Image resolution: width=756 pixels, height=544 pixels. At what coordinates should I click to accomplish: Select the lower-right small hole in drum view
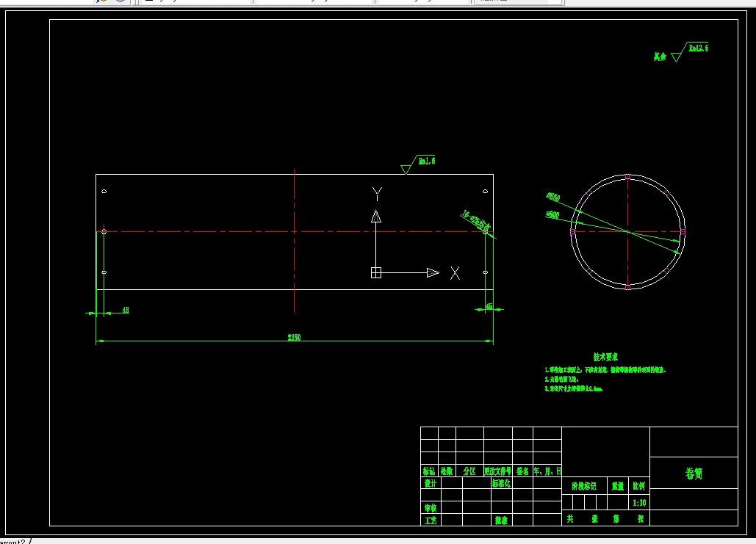[486, 272]
